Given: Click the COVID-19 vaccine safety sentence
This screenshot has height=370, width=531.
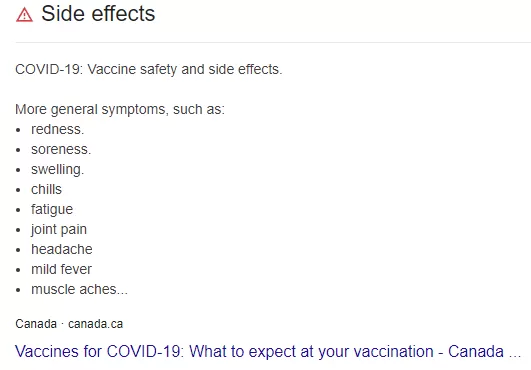Looking at the screenshot, I should 149,69.
